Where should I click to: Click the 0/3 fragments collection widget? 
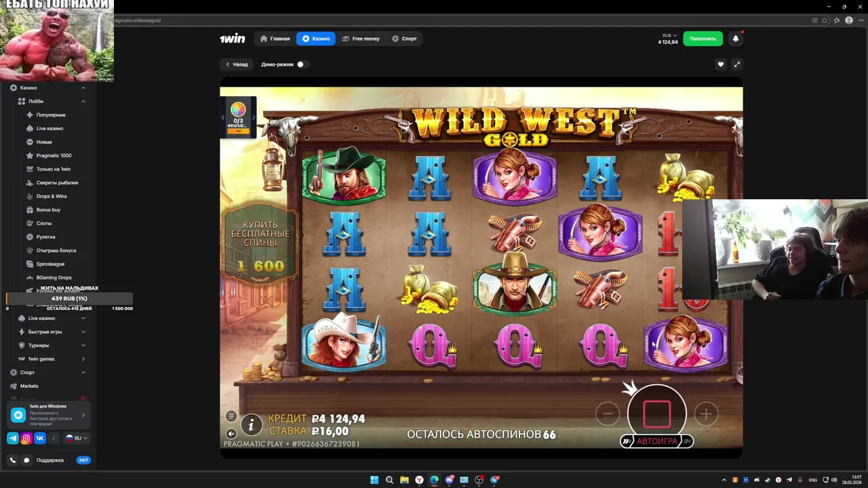pyautogui.click(x=238, y=117)
